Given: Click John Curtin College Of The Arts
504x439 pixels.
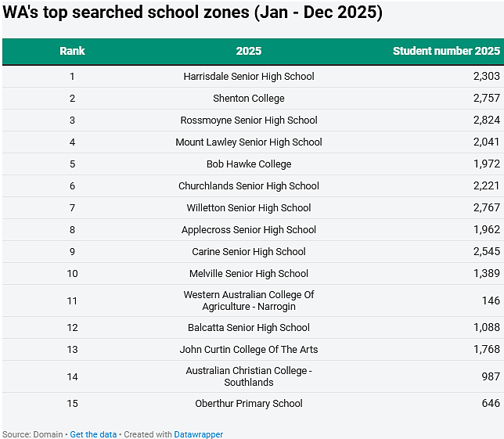Looking at the screenshot, I should 249,349.
